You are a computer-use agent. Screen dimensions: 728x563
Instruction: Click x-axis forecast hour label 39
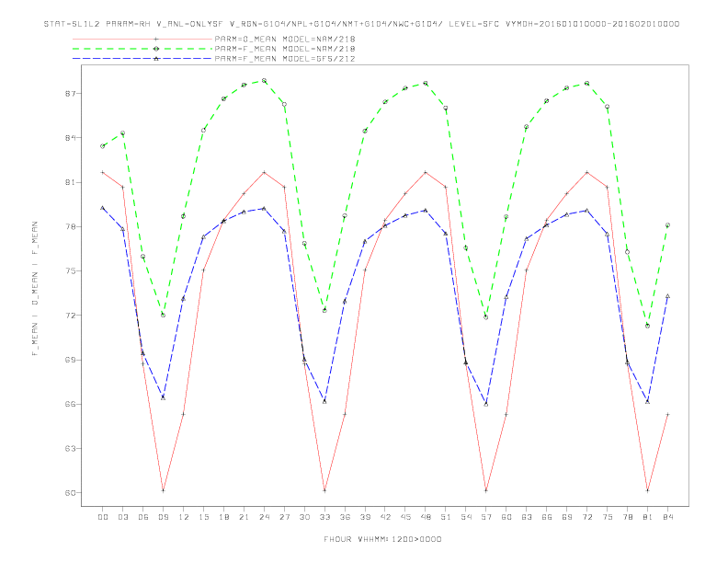click(x=365, y=517)
